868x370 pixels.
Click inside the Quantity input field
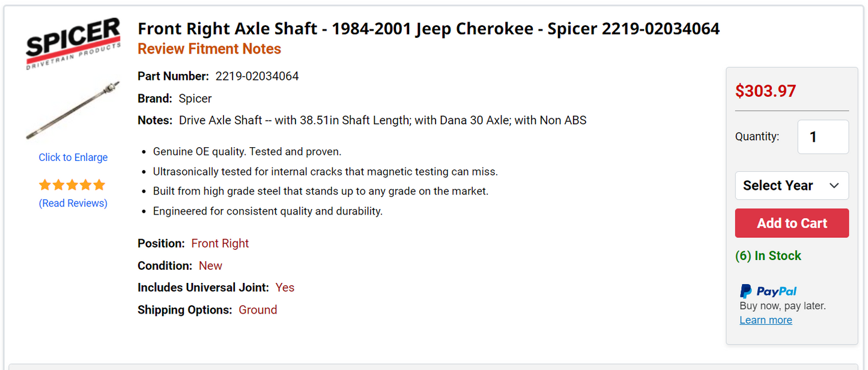point(822,136)
